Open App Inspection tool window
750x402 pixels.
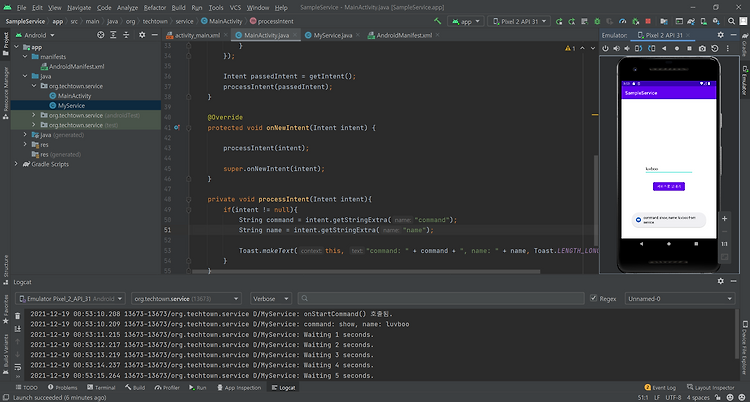pos(239,388)
